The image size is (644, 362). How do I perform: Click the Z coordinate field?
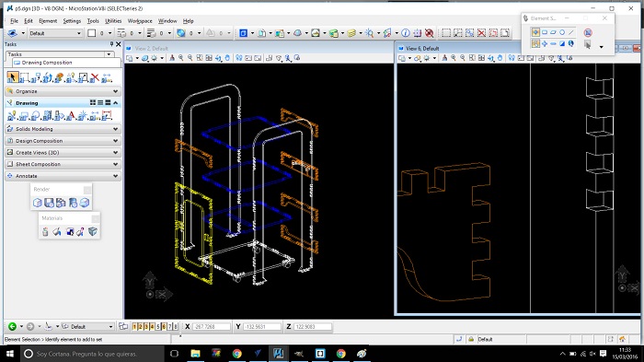point(313,327)
